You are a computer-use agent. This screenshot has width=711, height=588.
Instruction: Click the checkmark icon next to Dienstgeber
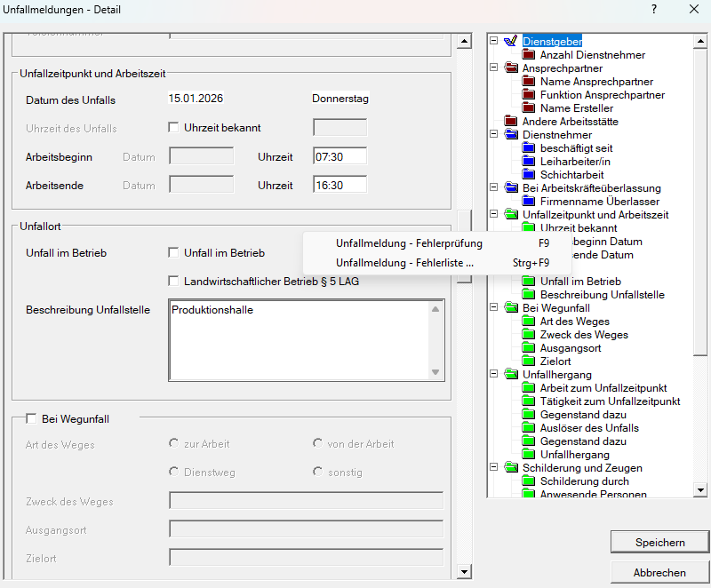pos(510,41)
